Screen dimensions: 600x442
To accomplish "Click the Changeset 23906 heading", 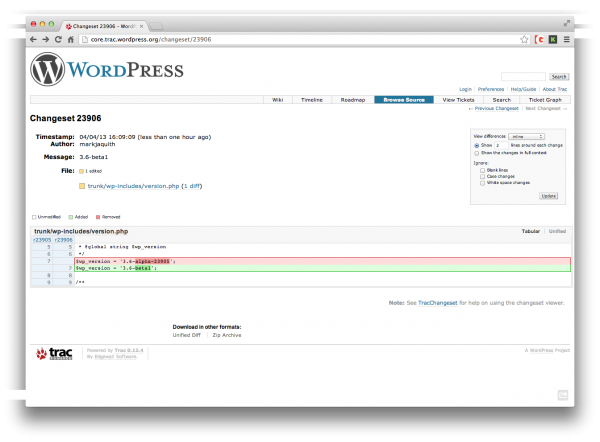I will pyautogui.click(x=65, y=118).
